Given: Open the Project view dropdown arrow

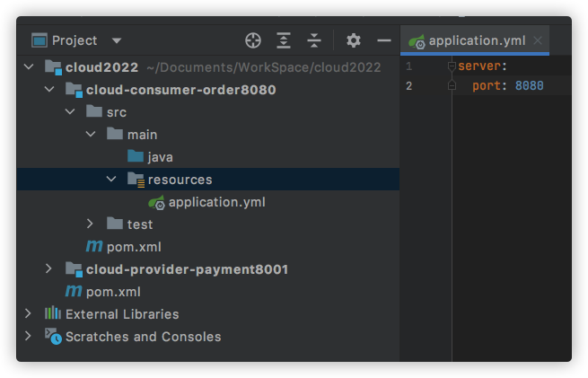Looking at the screenshot, I should [x=117, y=40].
